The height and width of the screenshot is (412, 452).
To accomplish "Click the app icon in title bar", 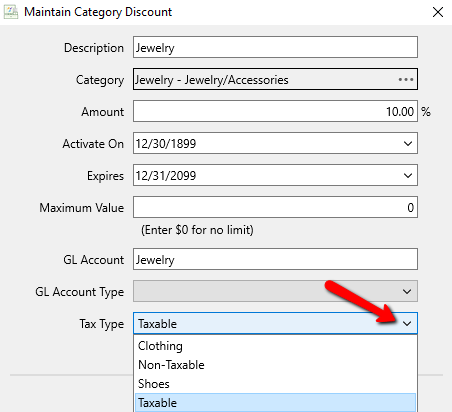I will [11, 12].
